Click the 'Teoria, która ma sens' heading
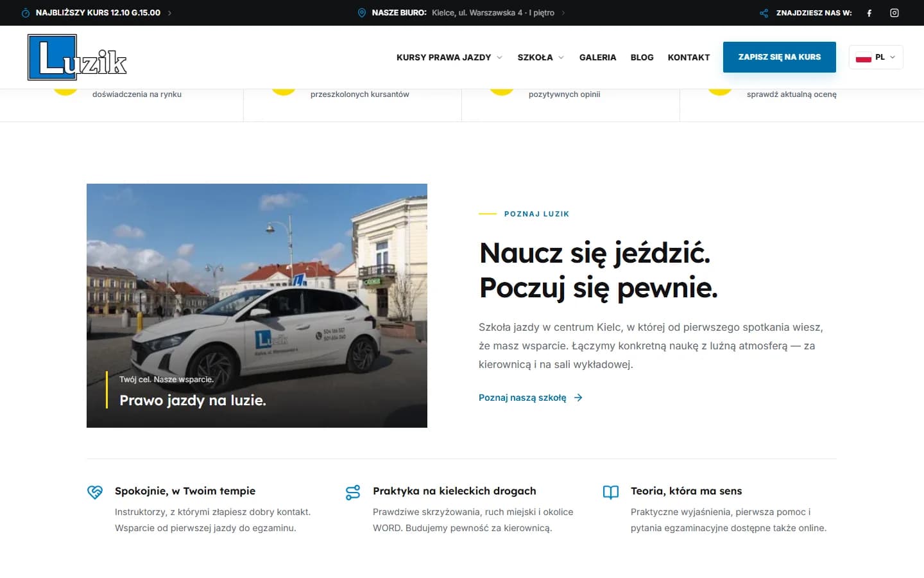This screenshot has width=924, height=578. [x=686, y=491]
